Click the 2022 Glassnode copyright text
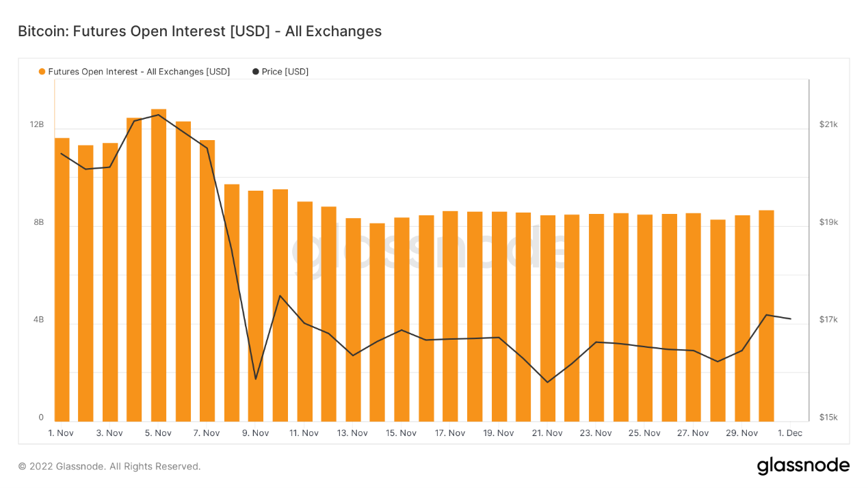 point(109,466)
